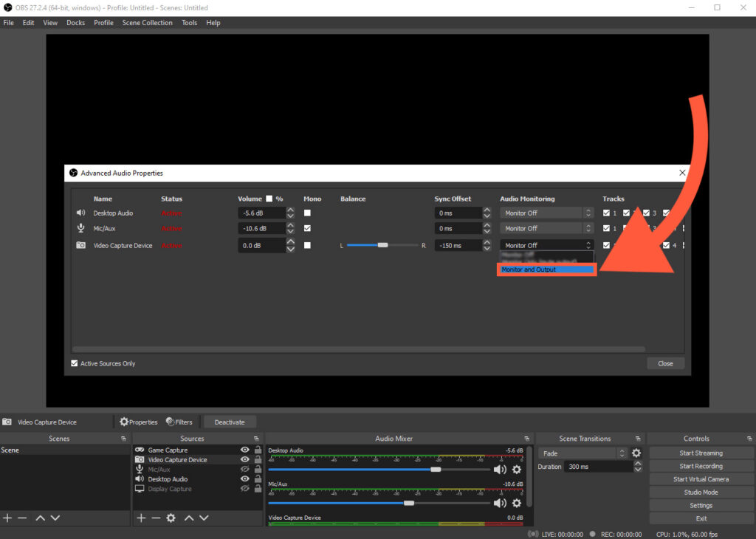Open Desktop Audio monitoring dropdown
The height and width of the screenshot is (539, 756).
pos(546,213)
